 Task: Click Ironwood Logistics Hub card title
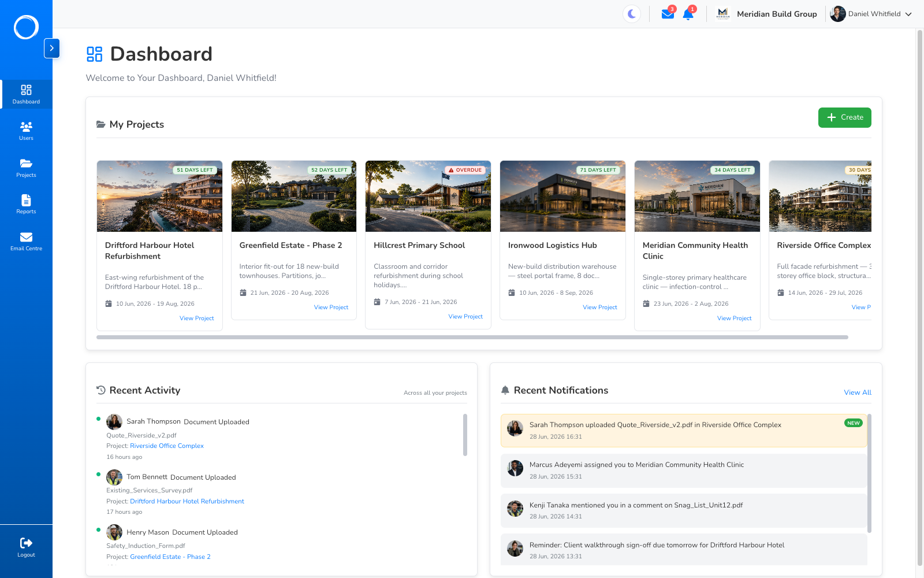pyautogui.click(x=553, y=245)
